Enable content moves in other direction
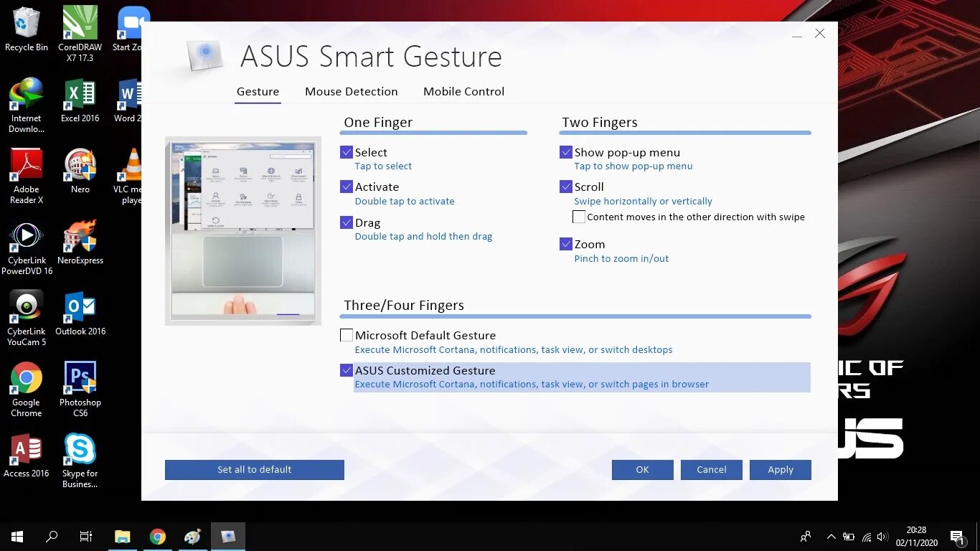 [x=579, y=217]
